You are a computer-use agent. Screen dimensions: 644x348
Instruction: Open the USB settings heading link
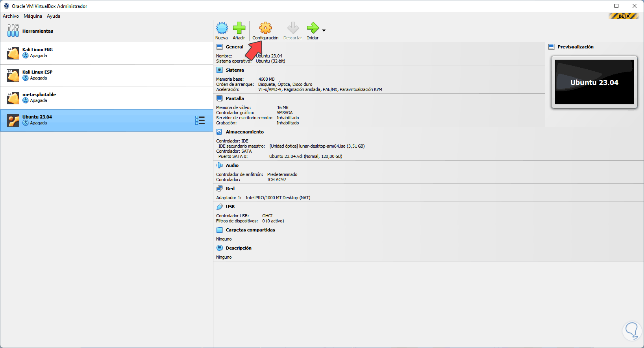tap(230, 207)
